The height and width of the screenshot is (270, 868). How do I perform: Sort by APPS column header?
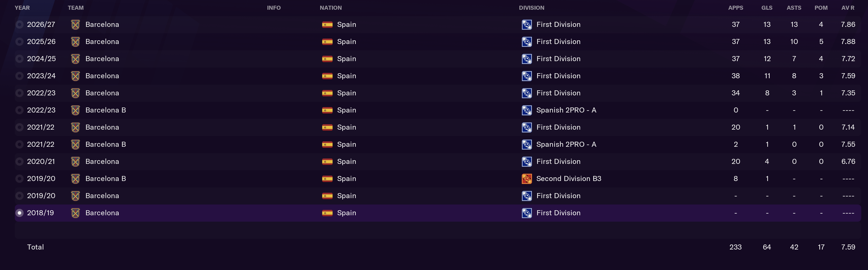click(736, 8)
